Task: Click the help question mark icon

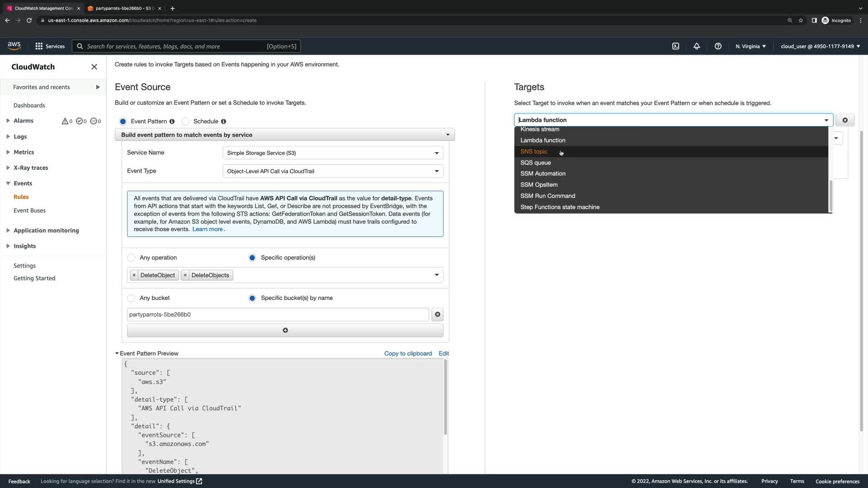Action: pyautogui.click(x=718, y=46)
